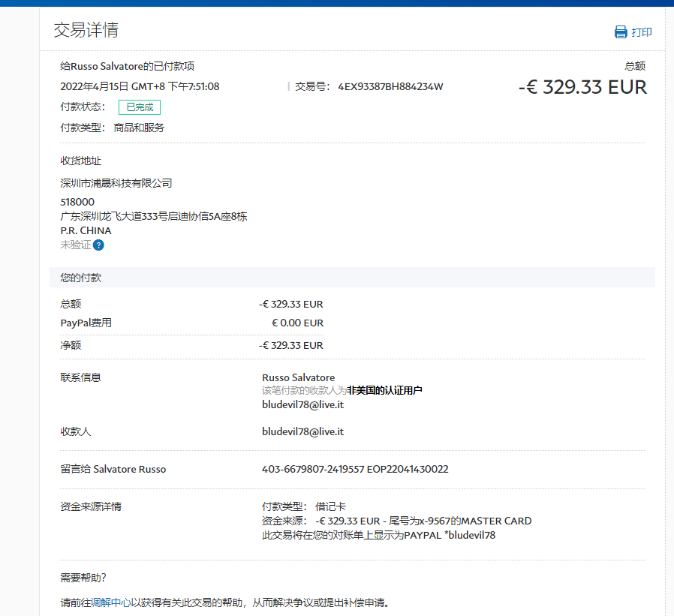Image resolution: width=674 pixels, height=616 pixels.
Task: Click the question mark icon beside 未验证
Action: (98, 245)
